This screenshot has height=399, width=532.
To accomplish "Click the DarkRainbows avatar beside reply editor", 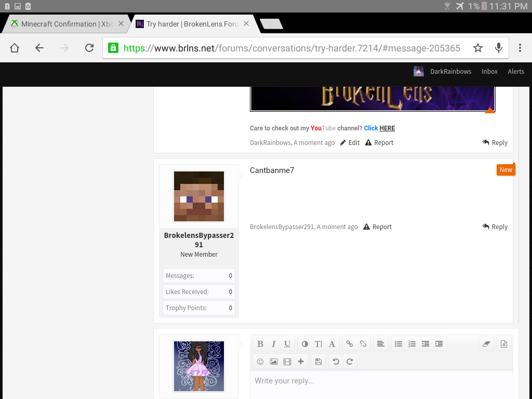I will [x=199, y=366].
